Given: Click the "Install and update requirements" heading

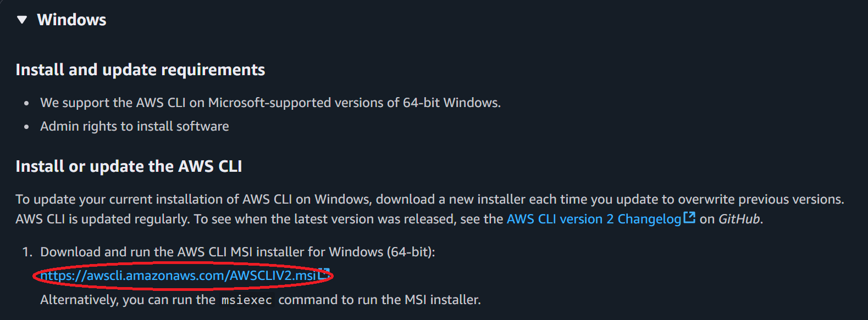Looking at the screenshot, I should [140, 70].
